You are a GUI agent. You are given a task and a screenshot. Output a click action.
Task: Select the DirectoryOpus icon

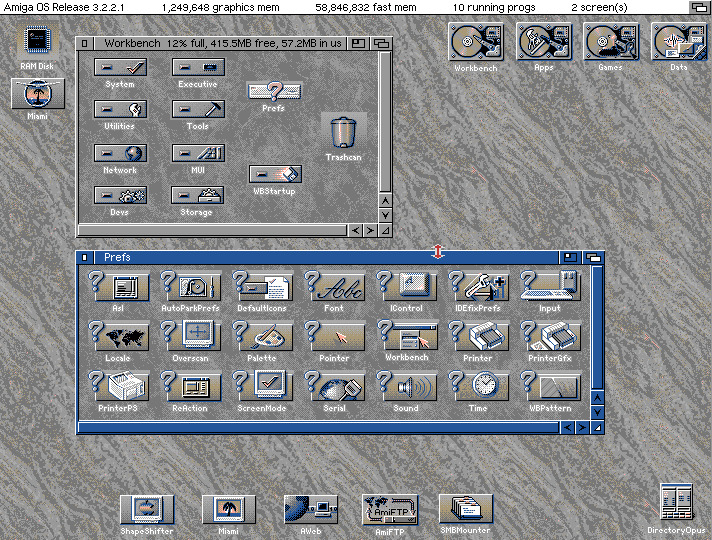(677, 502)
